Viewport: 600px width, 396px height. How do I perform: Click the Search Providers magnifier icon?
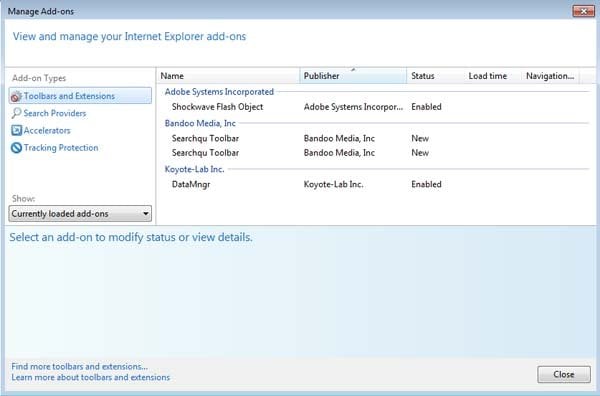pyautogui.click(x=16, y=113)
